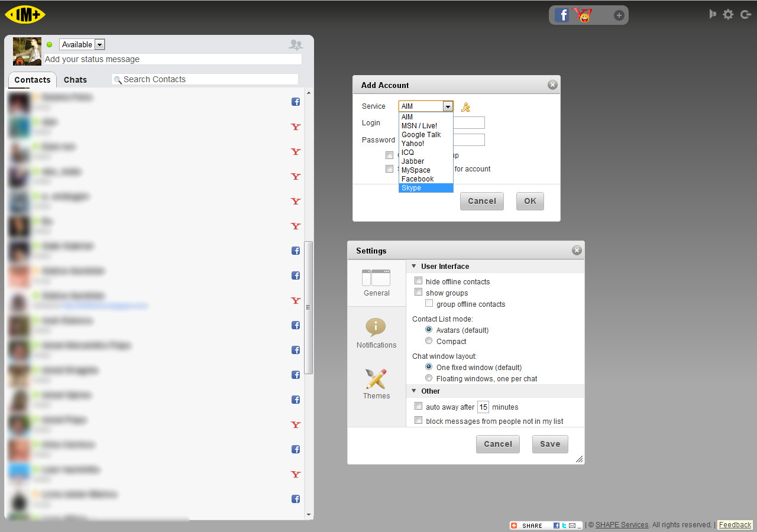Choose Google Talk from the service list
The width and height of the screenshot is (757, 532).
[426, 135]
